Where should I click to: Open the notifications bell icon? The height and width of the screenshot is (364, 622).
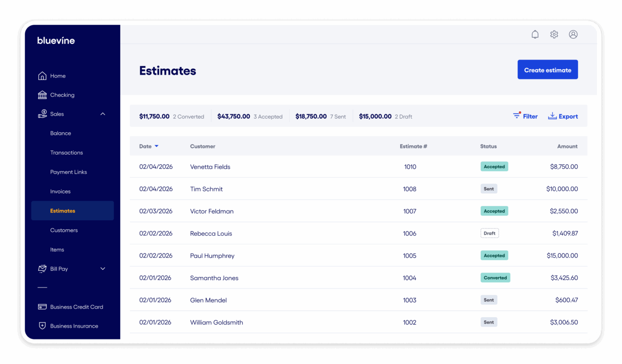pos(535,34)
